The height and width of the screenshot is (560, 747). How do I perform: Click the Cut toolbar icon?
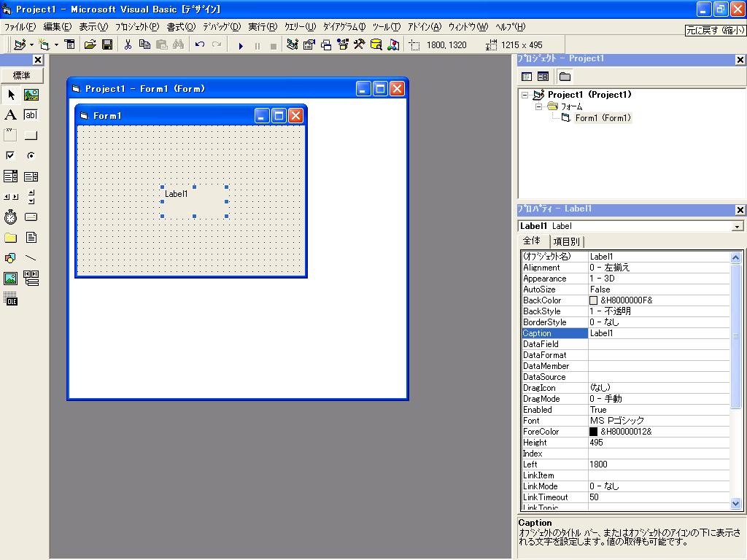point(128,44)
